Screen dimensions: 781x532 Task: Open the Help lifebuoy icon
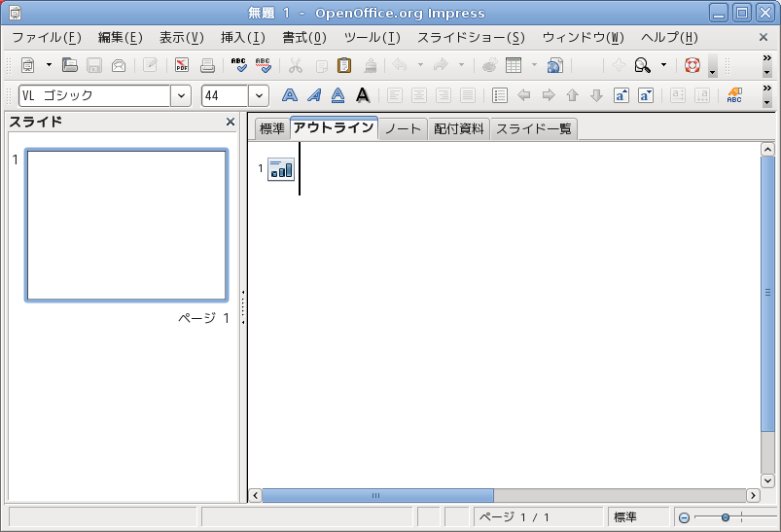(692, 66)
